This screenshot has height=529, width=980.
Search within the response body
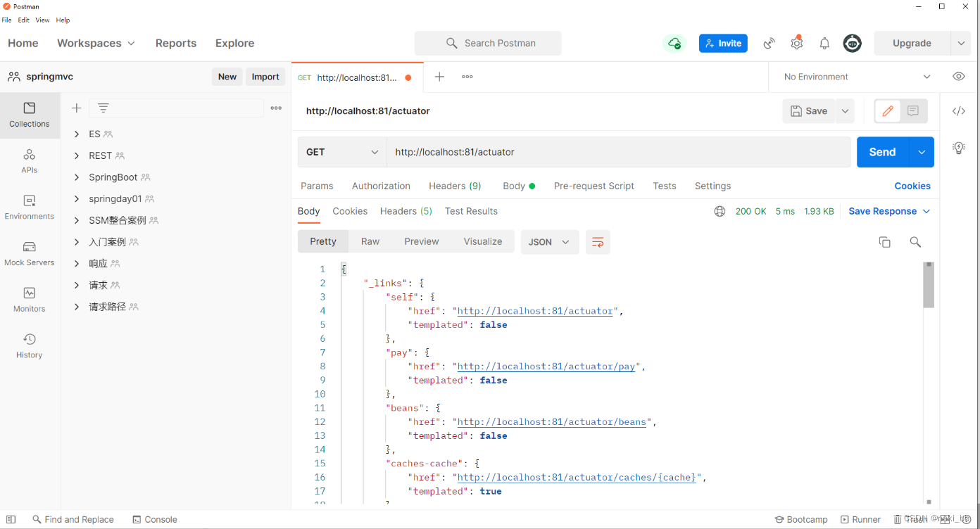tap(915, 241)
